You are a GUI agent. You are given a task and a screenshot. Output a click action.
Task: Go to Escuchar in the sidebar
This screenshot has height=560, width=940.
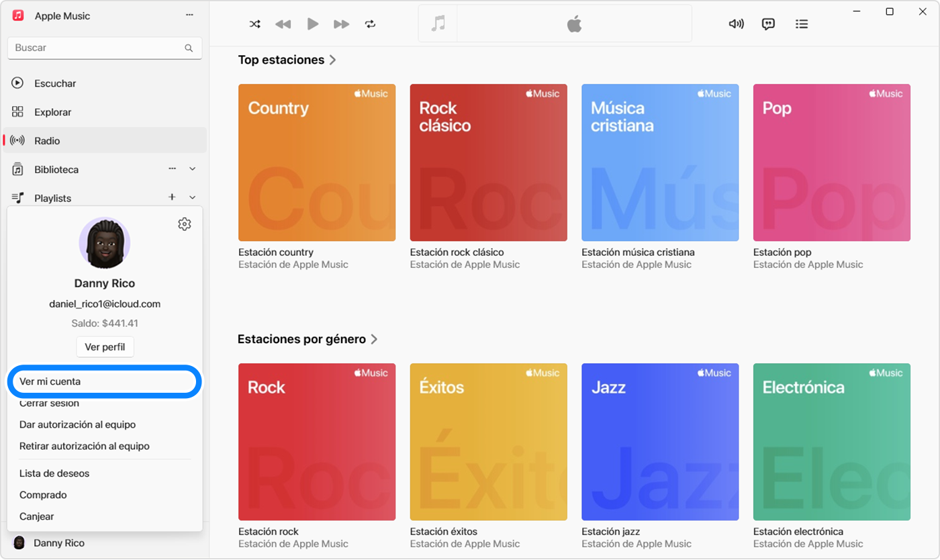pyautogui.click(x=105, y=83)
